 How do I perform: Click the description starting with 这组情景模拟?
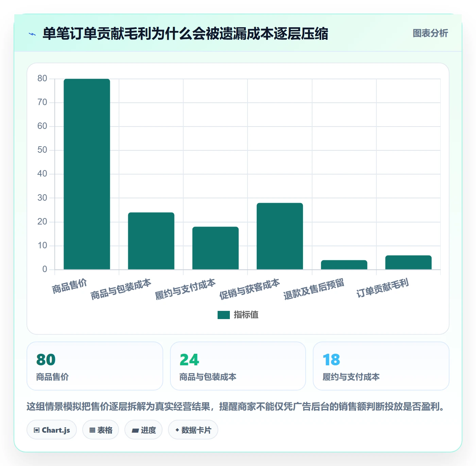point(236,406)
